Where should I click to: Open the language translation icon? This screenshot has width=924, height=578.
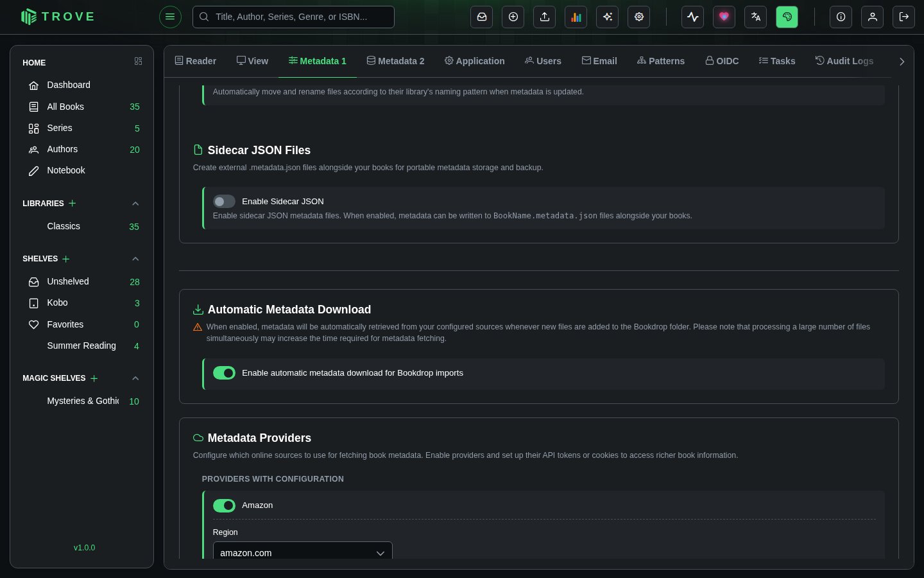coord(756,17)
